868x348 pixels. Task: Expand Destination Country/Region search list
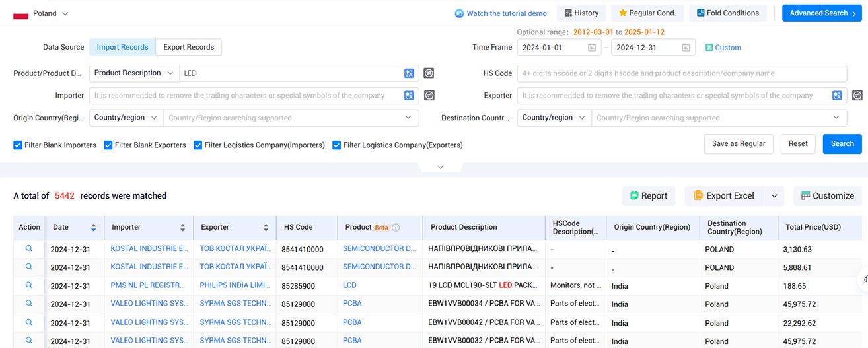pyautogui.click(x=836, y=118)
